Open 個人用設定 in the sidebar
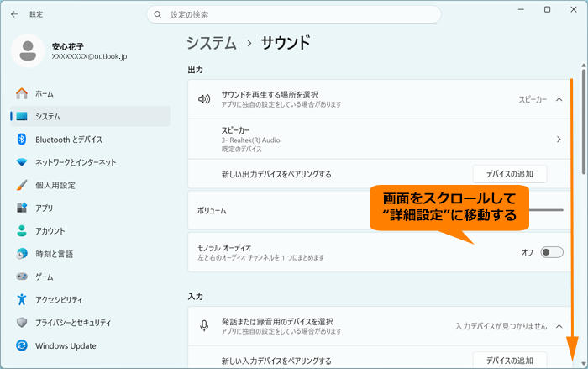Screen dimensions: 588x369 click(90, 185)
